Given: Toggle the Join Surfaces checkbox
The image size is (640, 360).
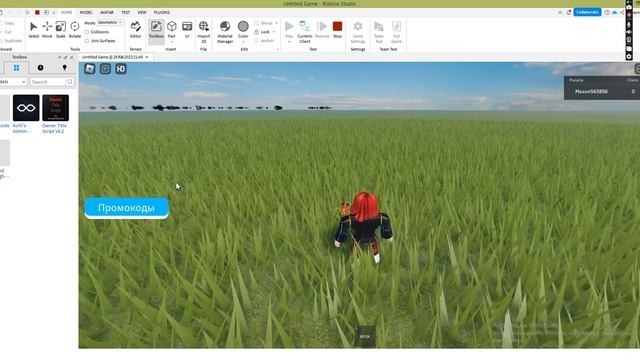Looking at the screenshot, I should [87, 41].
